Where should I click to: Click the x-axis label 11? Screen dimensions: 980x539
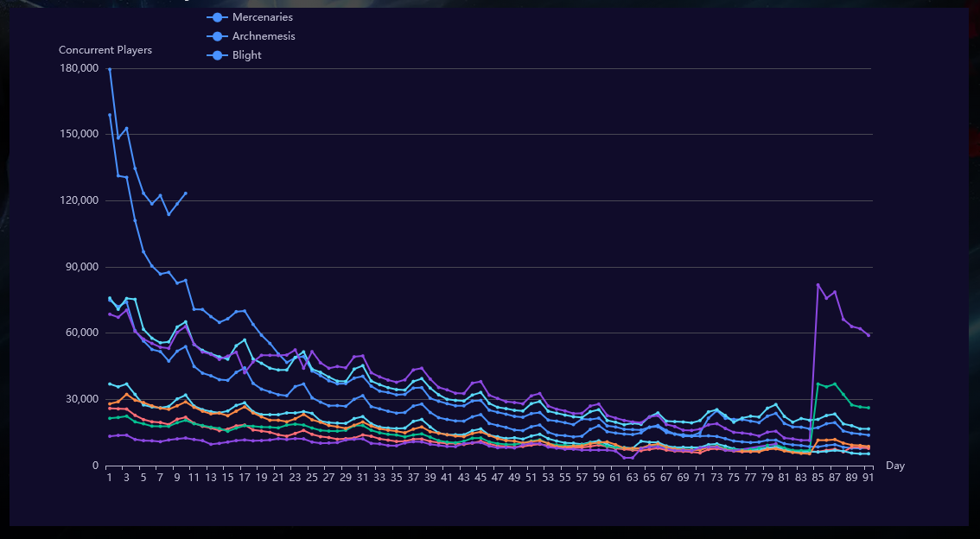point(193,478)
